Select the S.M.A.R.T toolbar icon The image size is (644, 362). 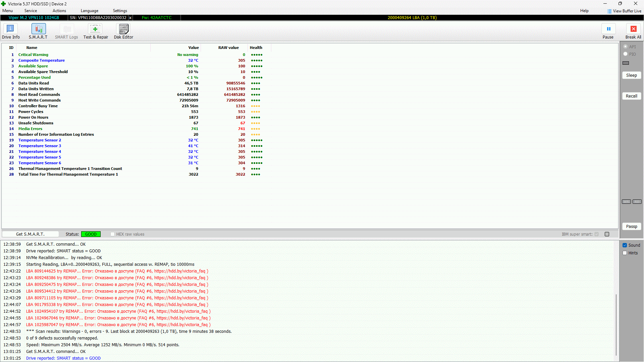tap(38, 29)
